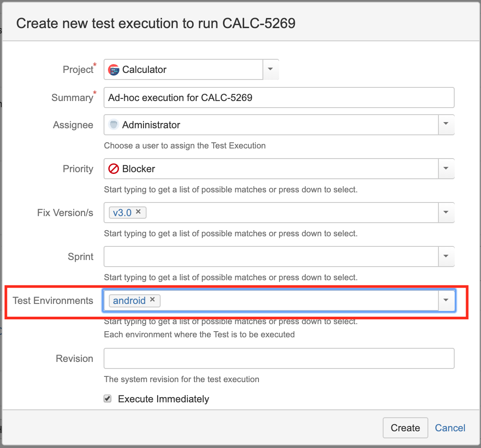The width and height of the screenshot is (481, 448).
Task: Open the Sprint dropdown arrow
Action: point(446,256)
